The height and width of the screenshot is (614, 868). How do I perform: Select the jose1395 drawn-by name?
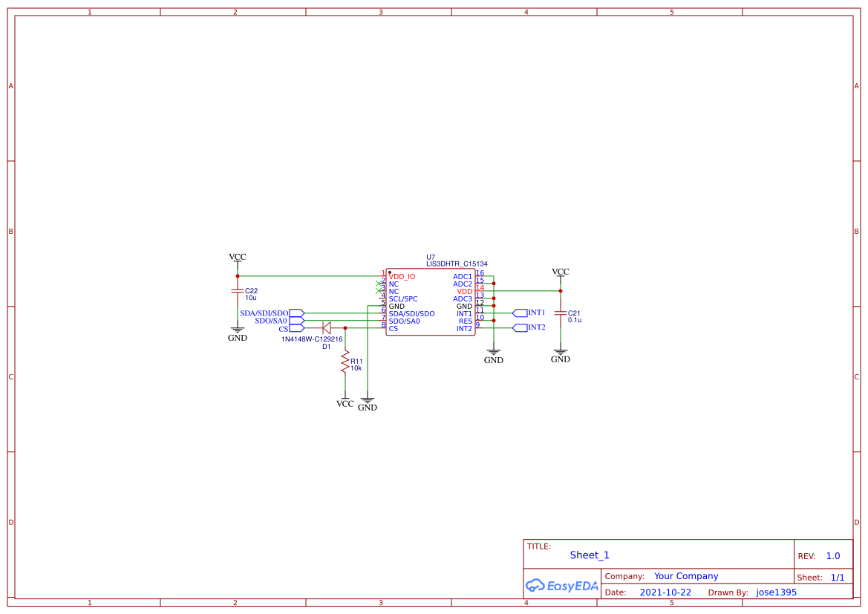(775, 592)
